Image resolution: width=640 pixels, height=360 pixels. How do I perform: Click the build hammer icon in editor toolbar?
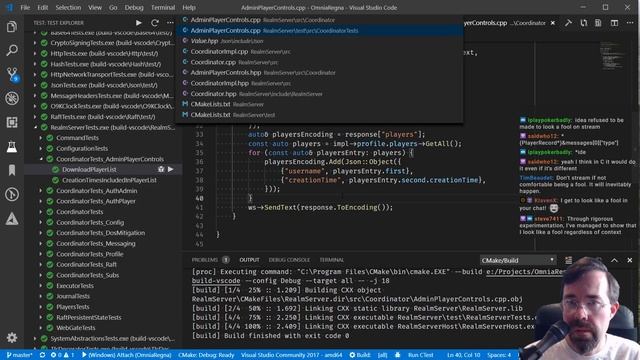point(568,23)
